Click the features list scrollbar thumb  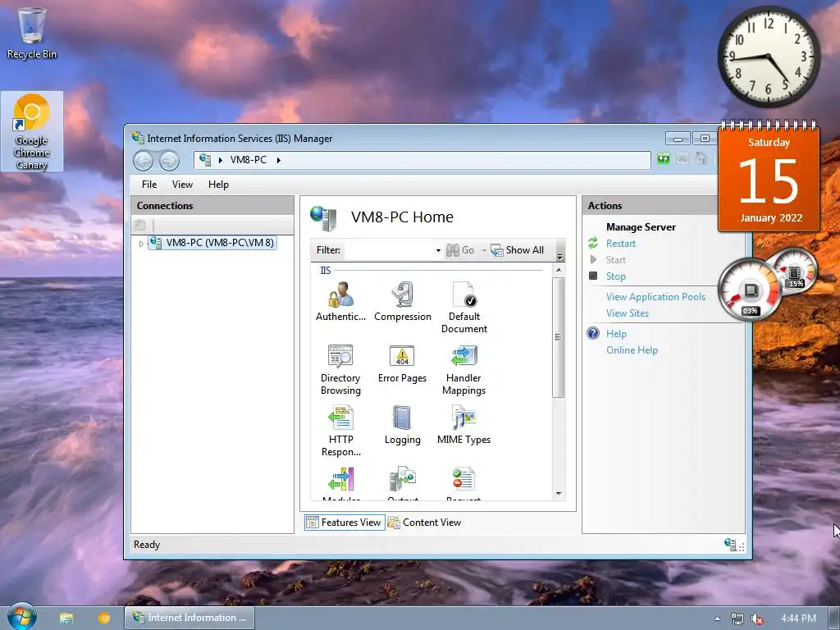558,337
